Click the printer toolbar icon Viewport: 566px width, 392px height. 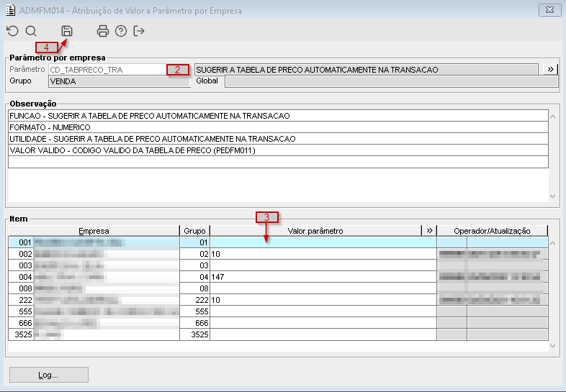[x=103, y=31]
